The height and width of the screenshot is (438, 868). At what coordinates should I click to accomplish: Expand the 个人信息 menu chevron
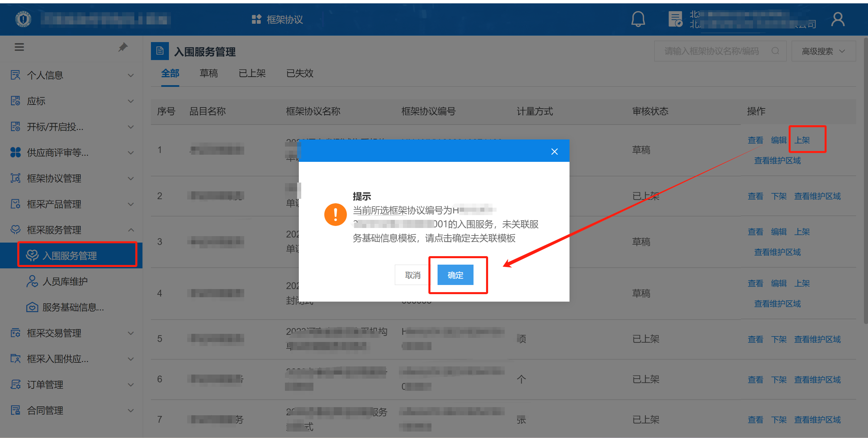(x=131, y=75)
